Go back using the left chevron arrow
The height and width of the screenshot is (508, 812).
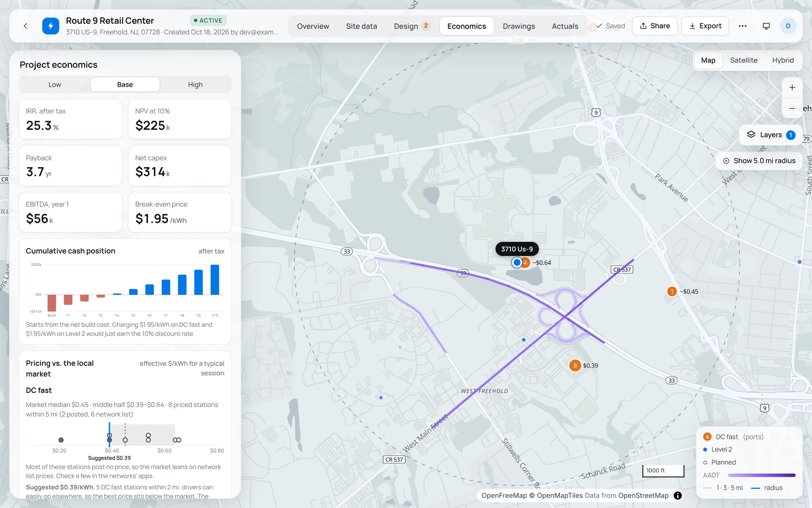tap(26, 26)
